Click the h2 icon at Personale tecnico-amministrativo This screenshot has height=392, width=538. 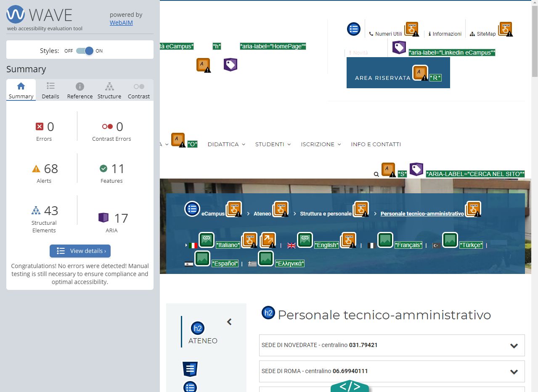point(268,313)
